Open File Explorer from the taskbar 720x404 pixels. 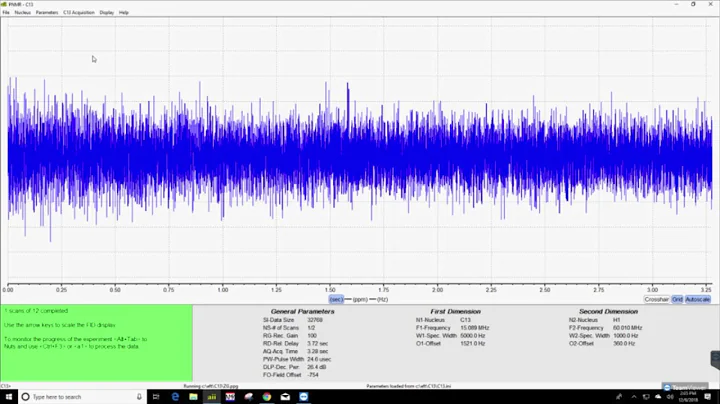193,397
